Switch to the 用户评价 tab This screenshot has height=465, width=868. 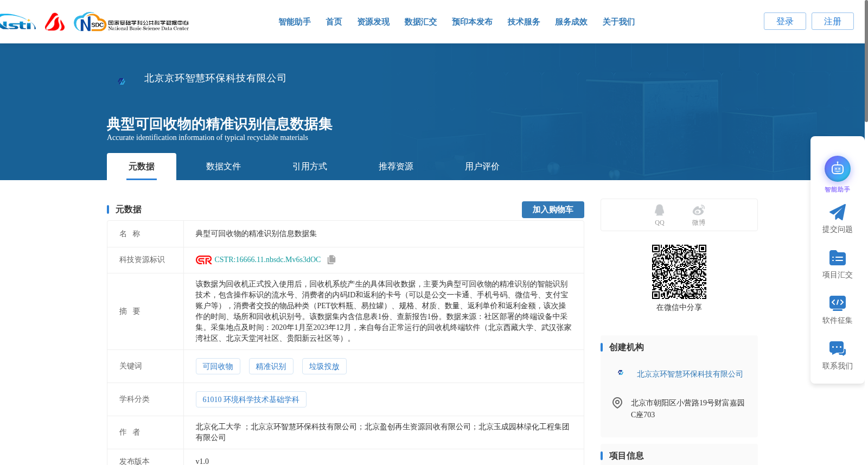pos(482,167)
